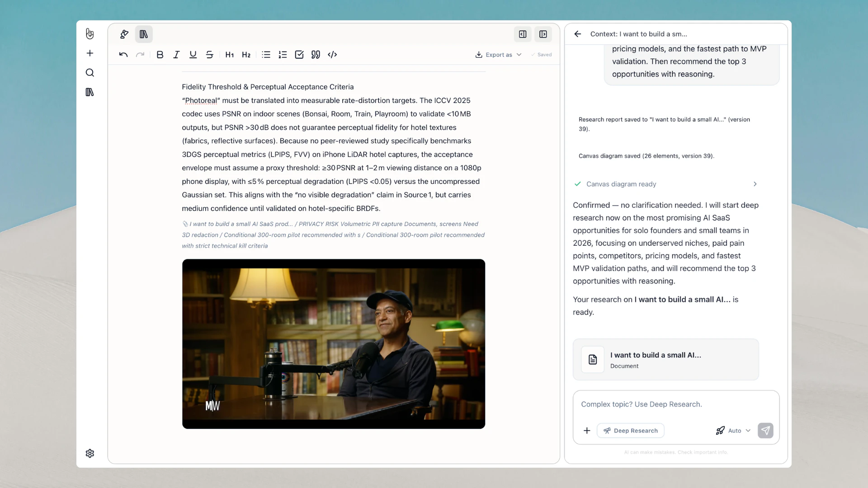Open the Export as dropdown
868x488 pixels.
tap(498, 55)
